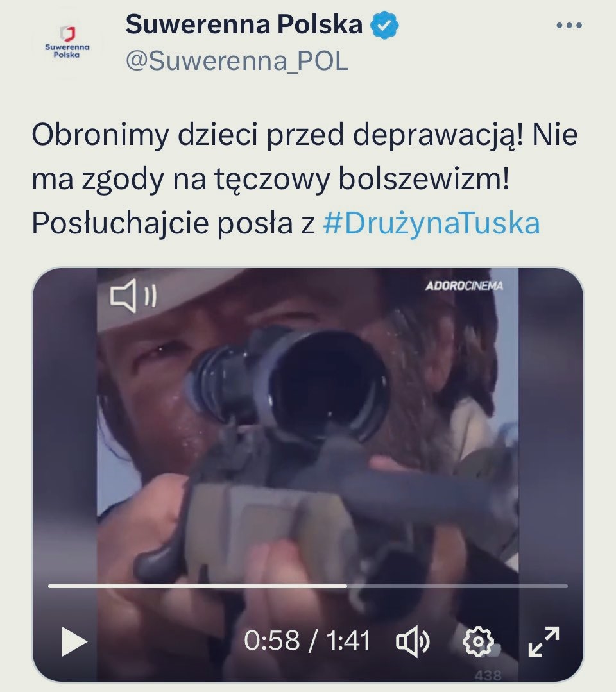This screenshot has width=616, height=692.
Task: Open the Suwerenna Polska profile avatar
Action: (67, 43)
